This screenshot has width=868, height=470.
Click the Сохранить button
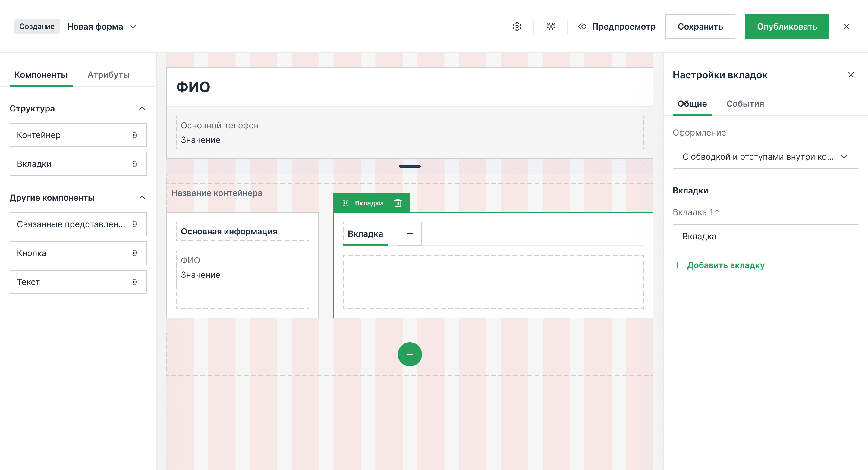pyautogui.click(x=700, y=26)
